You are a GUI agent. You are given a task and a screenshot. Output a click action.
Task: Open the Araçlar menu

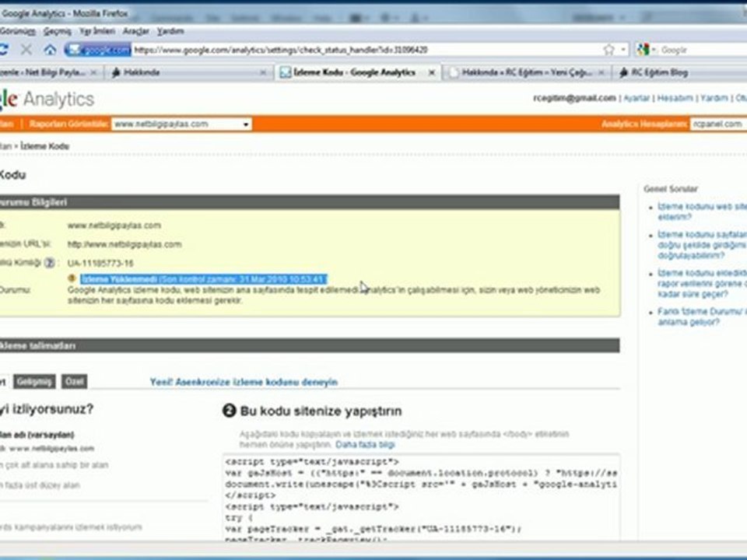coord(135,31)
